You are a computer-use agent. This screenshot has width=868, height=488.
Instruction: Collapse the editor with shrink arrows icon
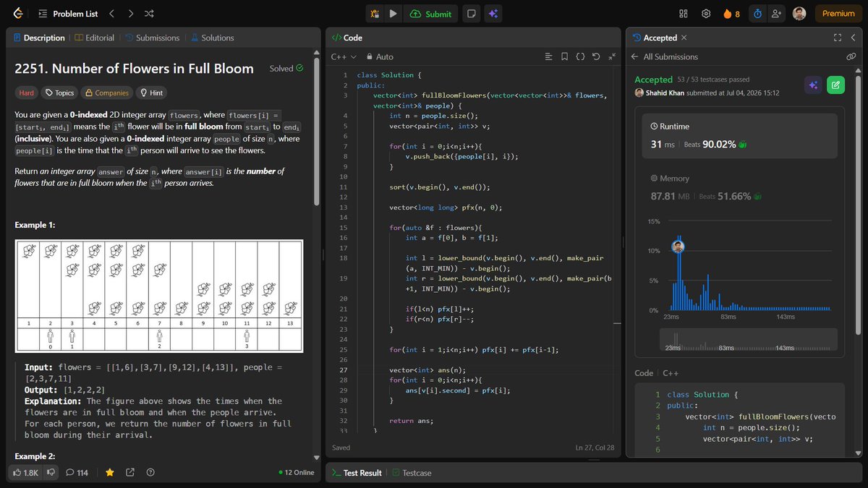[x=612, y=56]
